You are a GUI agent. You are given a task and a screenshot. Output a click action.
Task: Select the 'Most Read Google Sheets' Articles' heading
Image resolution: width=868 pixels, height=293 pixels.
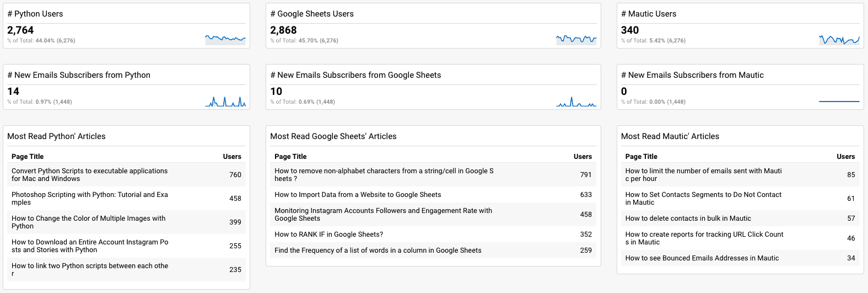[x=333, y=136]
